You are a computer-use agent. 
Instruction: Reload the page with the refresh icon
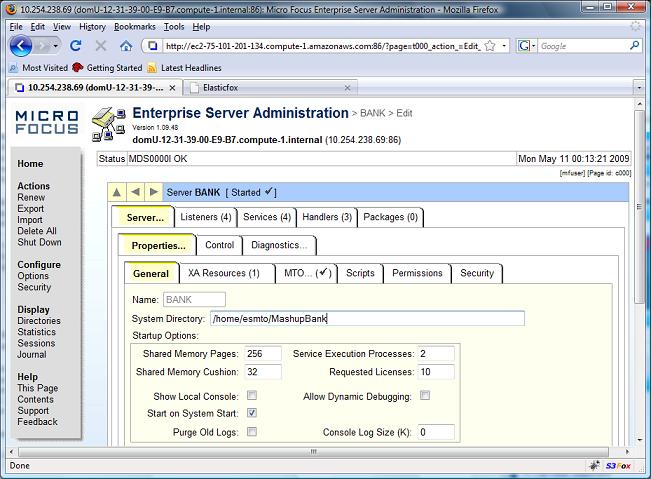click(x=76, y=46)
